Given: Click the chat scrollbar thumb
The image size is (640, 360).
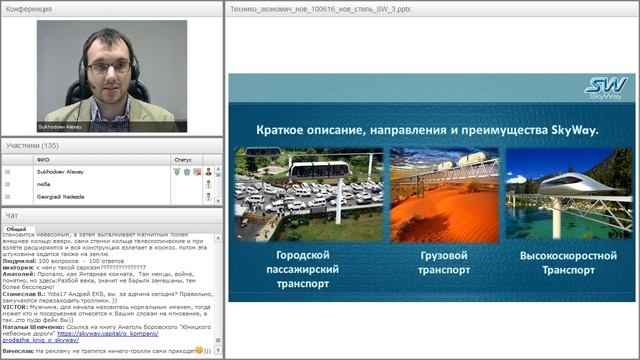Looking at the screenshot, I should point(218,340).
